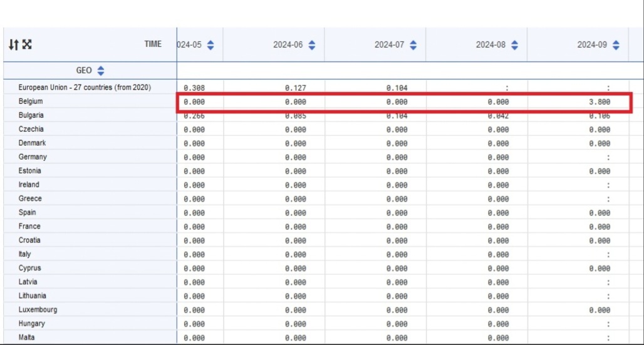
Task: Sort by the 2024-08 column arrows
Action: (x=515, y=45)
